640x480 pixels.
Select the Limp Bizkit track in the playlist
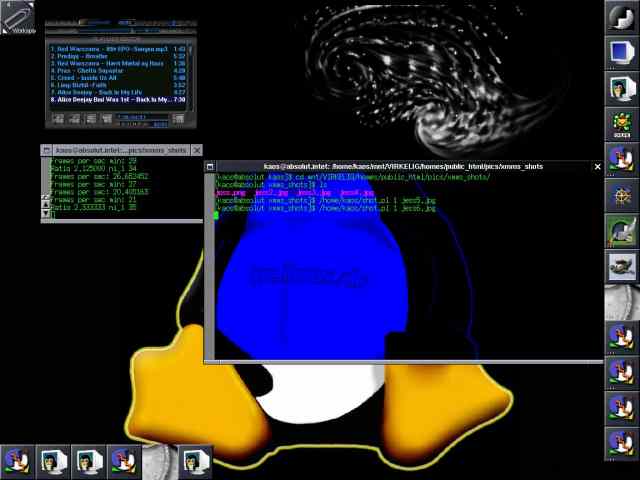point(118,85)
